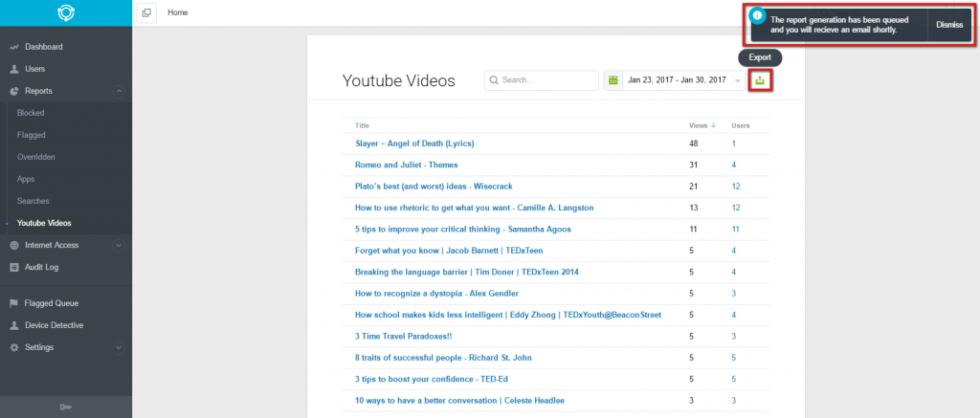Click users count 12 for Plato's row
This screenshot has height=418, width=980.
[736, 187]
